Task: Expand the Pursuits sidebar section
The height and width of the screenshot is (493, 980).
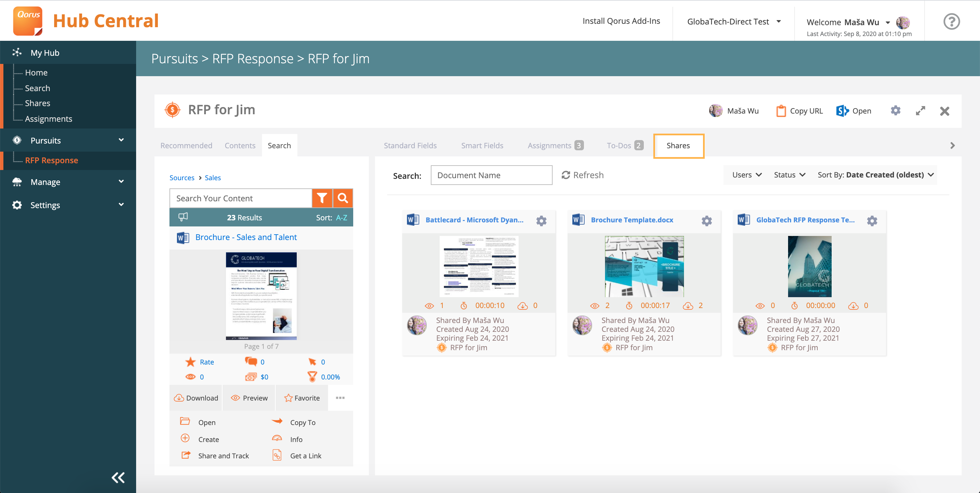Action: pyautogui.click(x=121, y=140)
